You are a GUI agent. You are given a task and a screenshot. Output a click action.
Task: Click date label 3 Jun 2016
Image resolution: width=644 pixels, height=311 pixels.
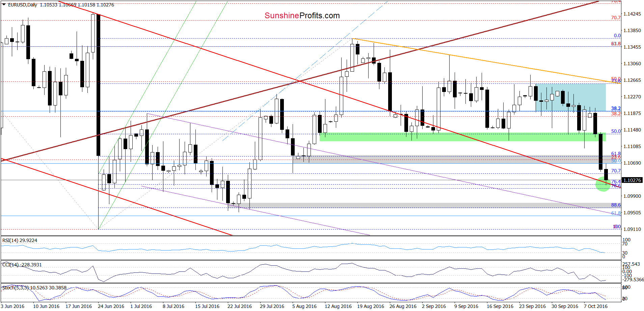[x=12, y=306]
